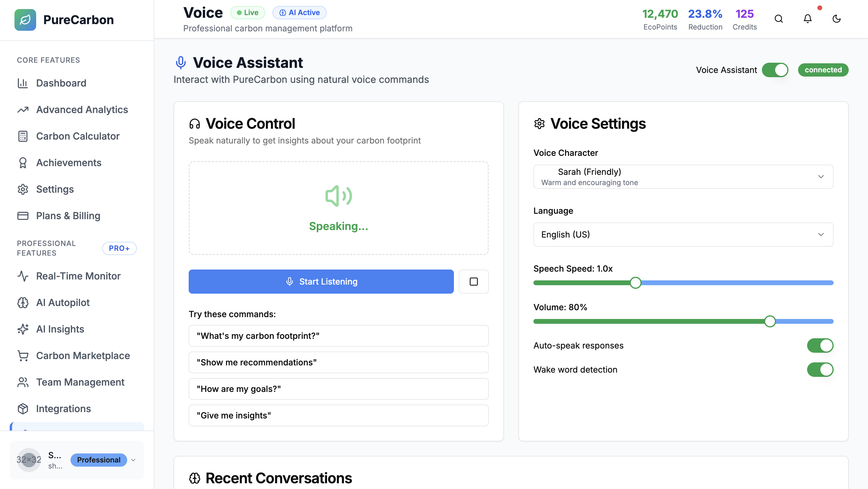The image size is (868, 489).
Task: Click the Volume slider handle
Action: click(x=770, y=321)
